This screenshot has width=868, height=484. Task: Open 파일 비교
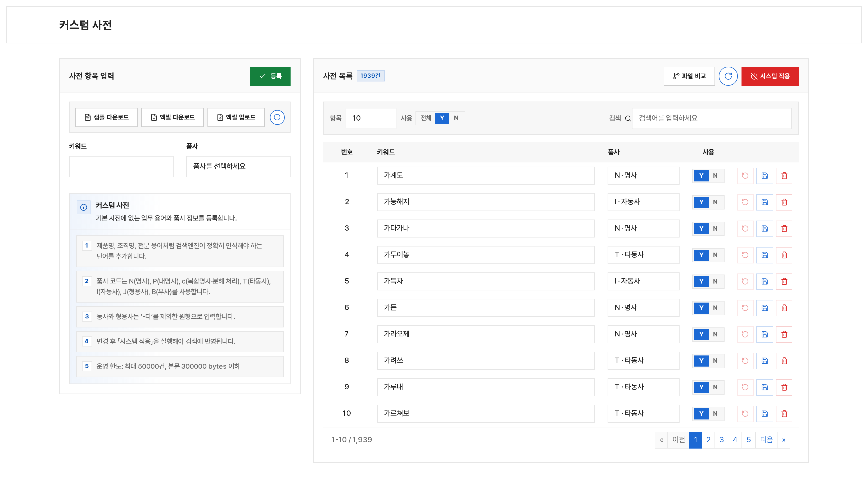click(689, 76)
